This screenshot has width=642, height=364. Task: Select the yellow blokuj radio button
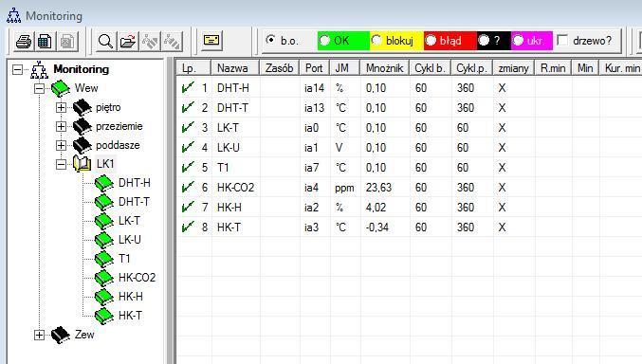(376, 40)
